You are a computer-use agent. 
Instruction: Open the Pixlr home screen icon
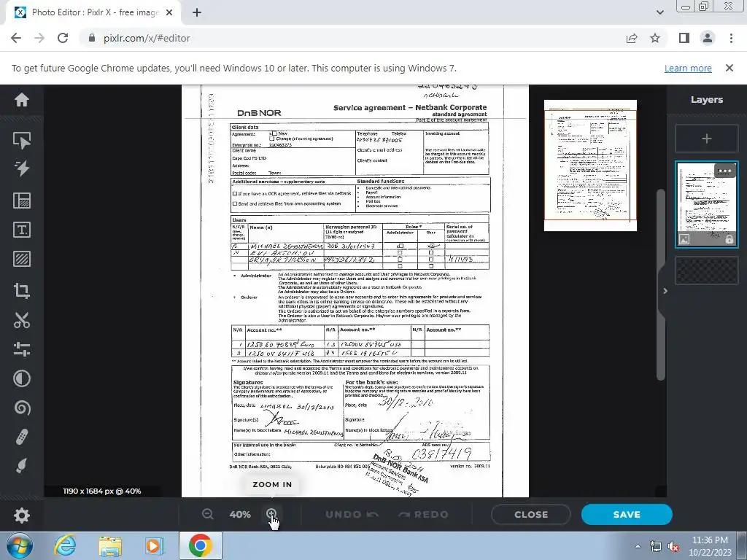(22, 100)
